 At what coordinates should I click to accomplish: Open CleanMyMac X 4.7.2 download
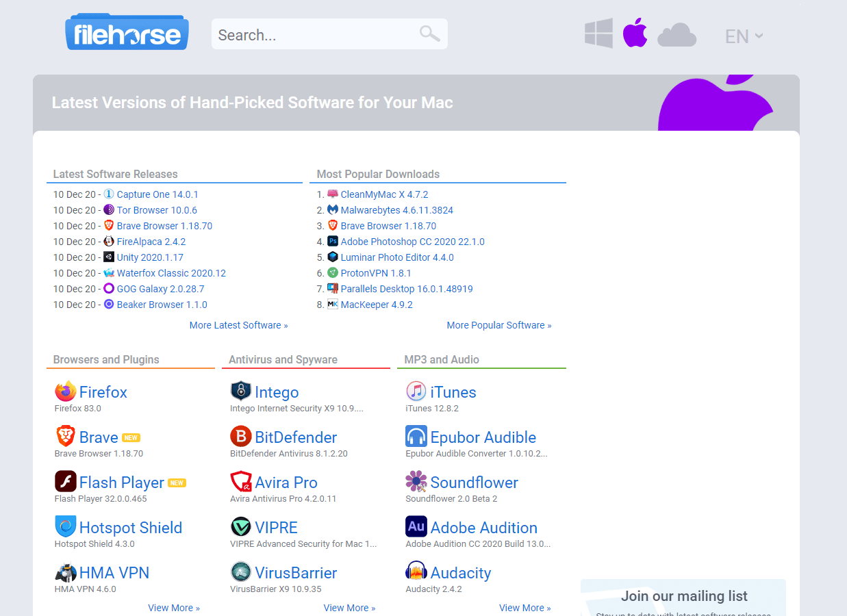click(384, 194)
